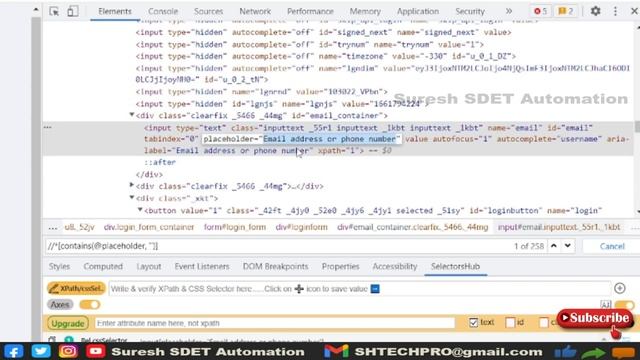The image size is (640, 360).
Task: Open the Security tab
Action: click(x=470, y=11)
